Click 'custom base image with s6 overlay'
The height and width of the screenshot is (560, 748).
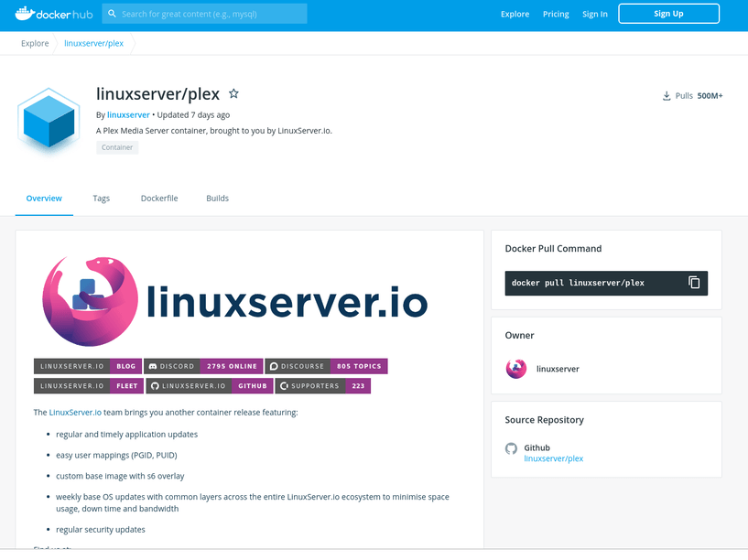tap(120, 476)
